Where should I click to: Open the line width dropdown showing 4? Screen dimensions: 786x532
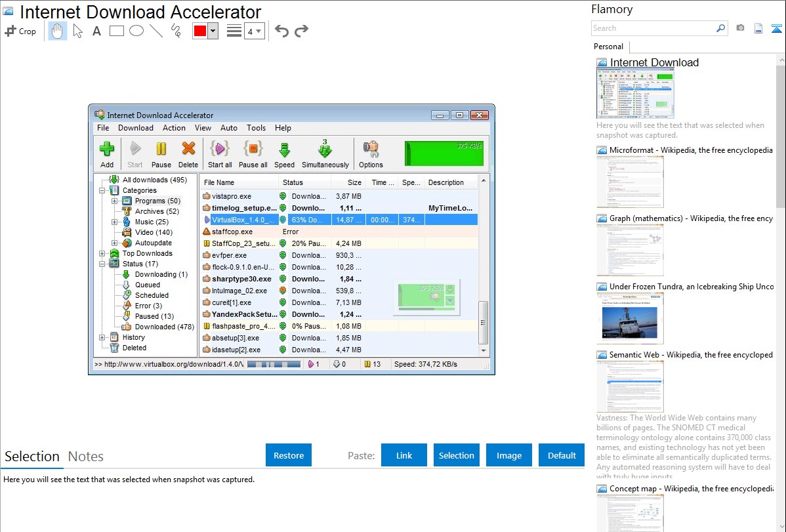click(x=254, y=31)
